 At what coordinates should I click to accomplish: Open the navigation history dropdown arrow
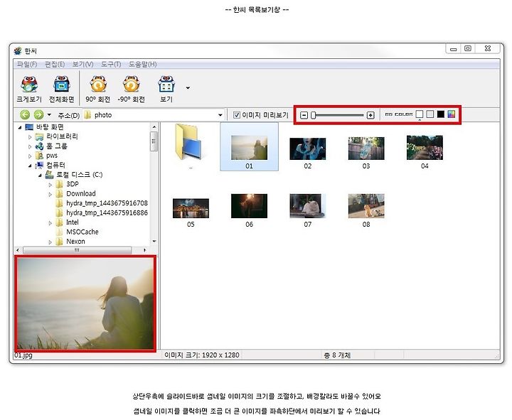(x=49, y=114)
